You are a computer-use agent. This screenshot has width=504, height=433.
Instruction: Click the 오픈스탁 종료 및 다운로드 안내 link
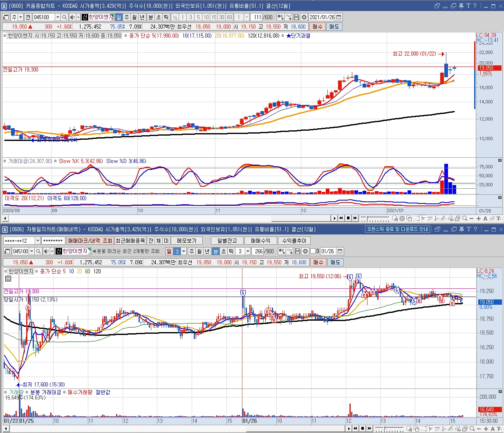(397, 229)
